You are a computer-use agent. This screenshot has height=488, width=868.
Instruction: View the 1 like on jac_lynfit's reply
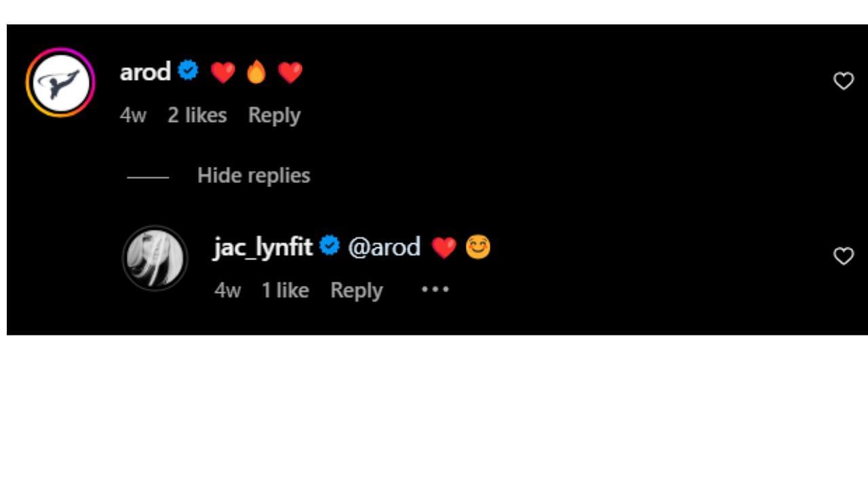(x=285, y=290)
